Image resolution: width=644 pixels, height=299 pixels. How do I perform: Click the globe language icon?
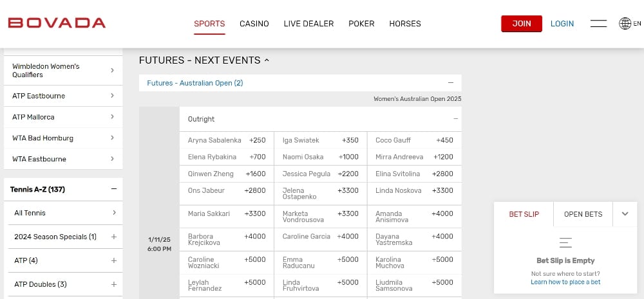coord(625,24)
